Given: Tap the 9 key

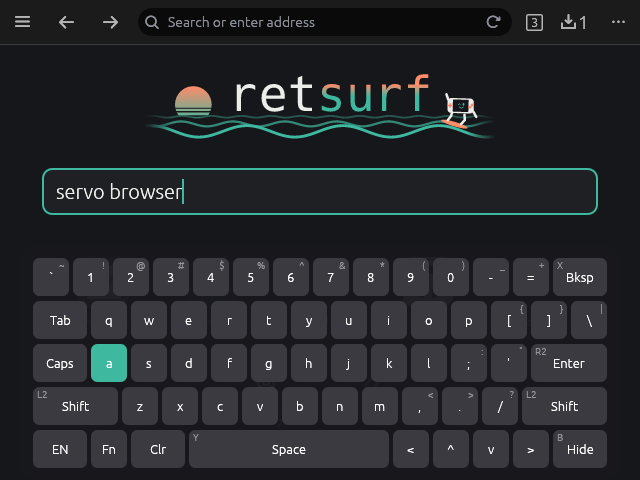Looking at the screenshot, I should (x=411, y=277).
